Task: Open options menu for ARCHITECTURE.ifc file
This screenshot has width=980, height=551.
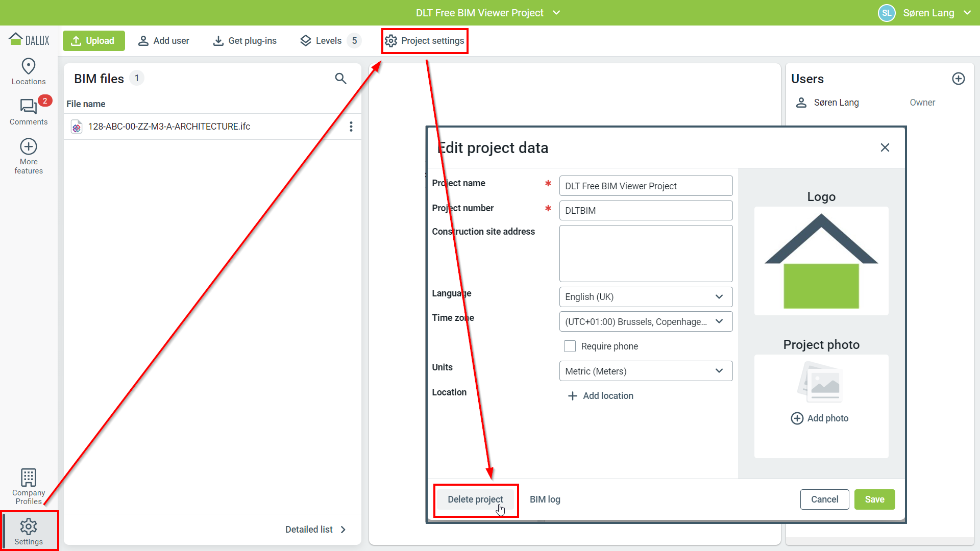Action: [351, 127]
